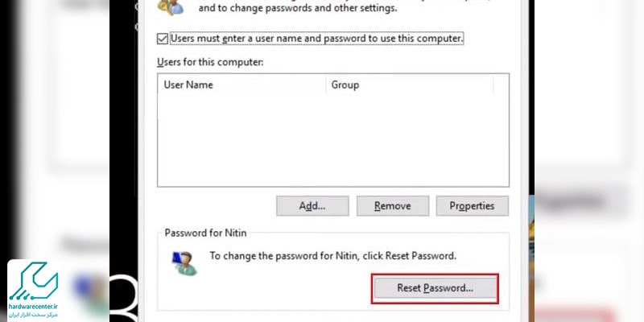
Task: Uncheck 'Users must enter a user name' checkbox
Action: point(163,39)
